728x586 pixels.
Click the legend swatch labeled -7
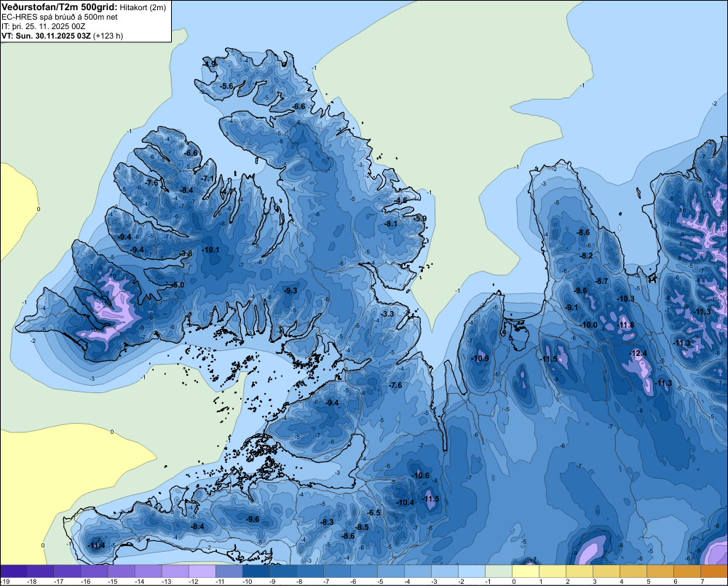[337, 571]
